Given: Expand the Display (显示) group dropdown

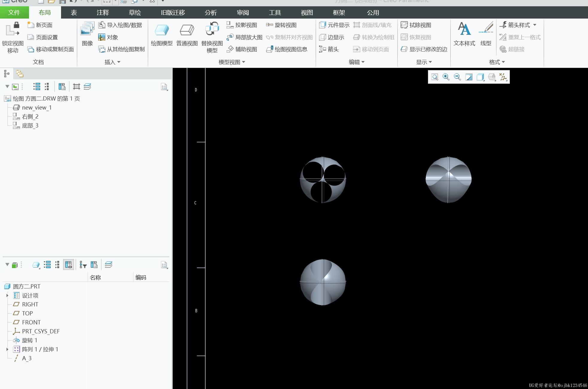Looking at the screenshot, I should (424, 62).
